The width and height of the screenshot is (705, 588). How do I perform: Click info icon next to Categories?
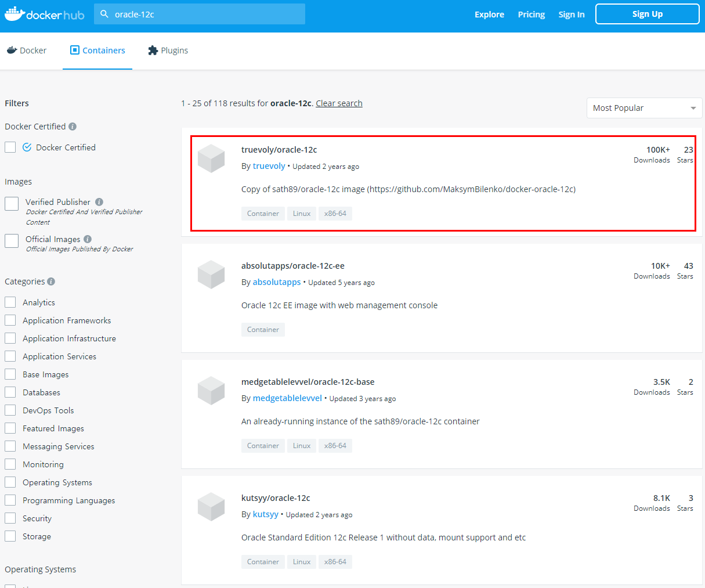[51, 282]
